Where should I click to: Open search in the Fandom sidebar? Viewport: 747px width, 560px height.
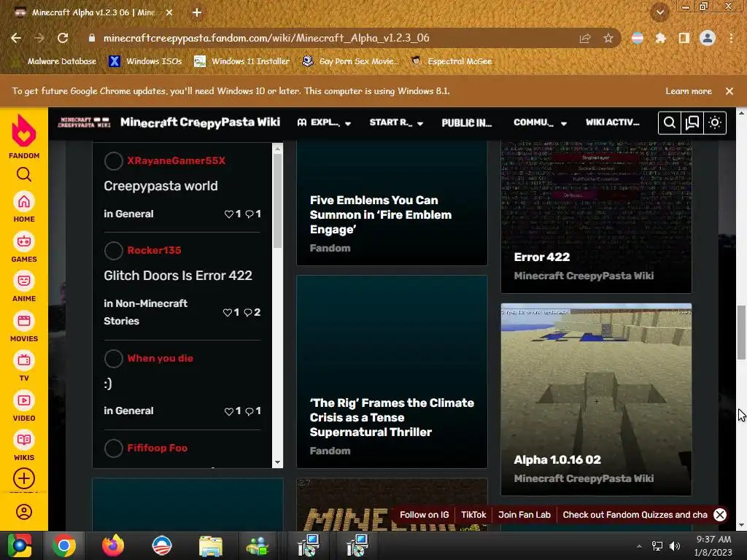click(24, 175)
